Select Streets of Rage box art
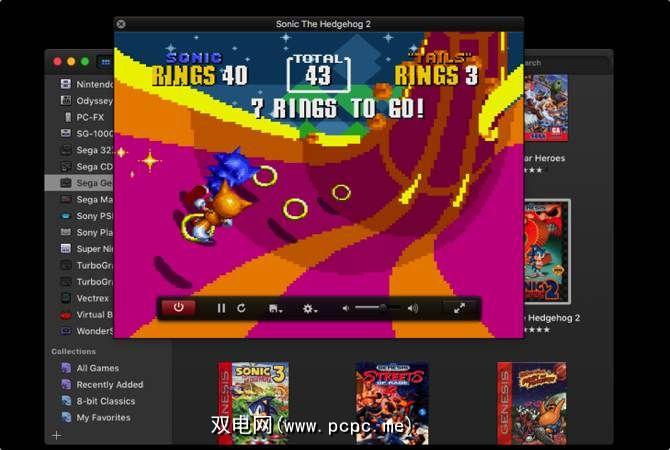The image size is (670, 450). click(x=392, y=403)
